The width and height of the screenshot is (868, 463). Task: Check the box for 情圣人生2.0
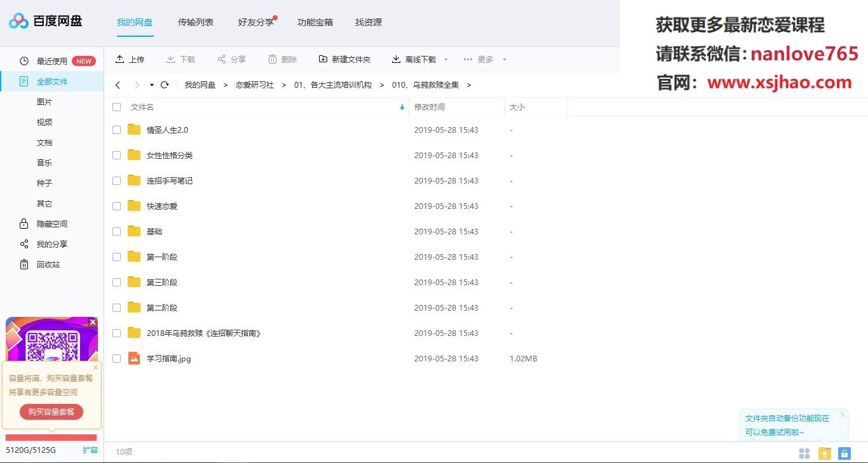tap(116, 130)
